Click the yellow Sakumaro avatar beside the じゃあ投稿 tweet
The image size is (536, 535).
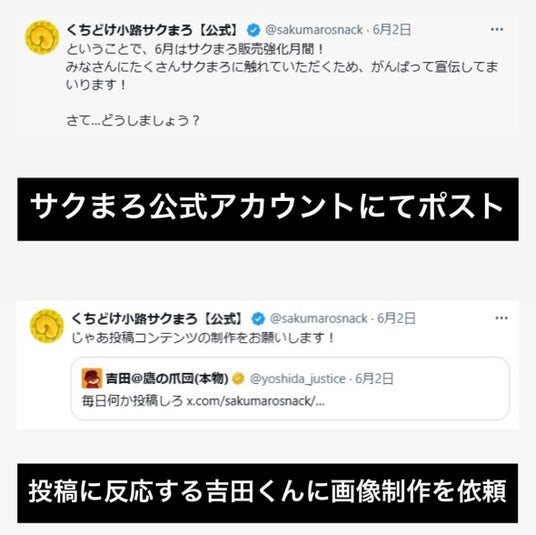pyautogui.click(x=47, y=326)
